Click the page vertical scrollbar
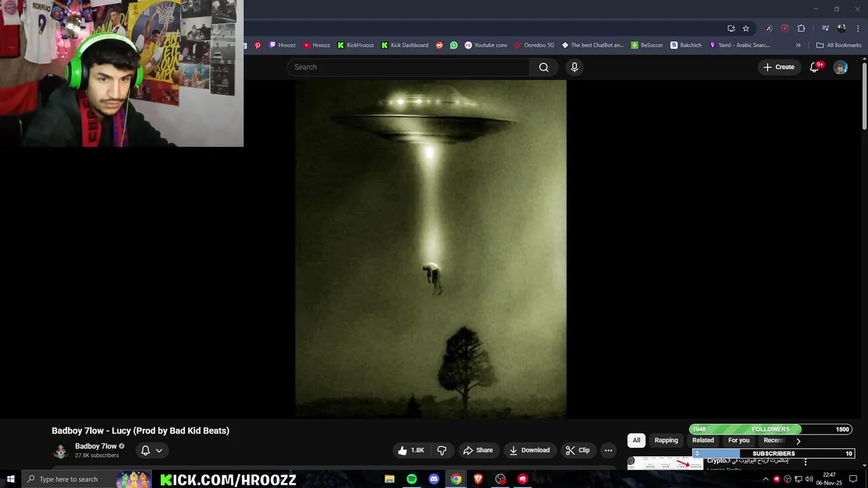The image size is (868, 488). [x=865, y=95]
